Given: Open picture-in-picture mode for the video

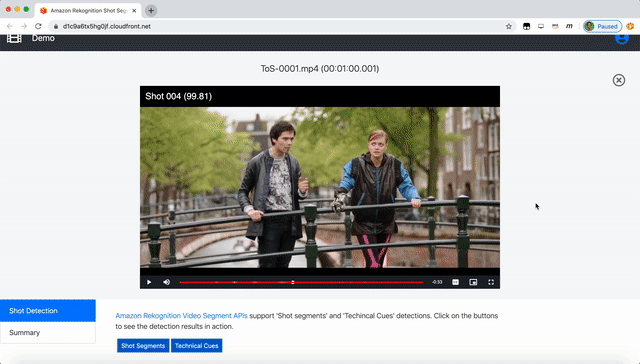Looking at the screenshot, I should [473, 282].
